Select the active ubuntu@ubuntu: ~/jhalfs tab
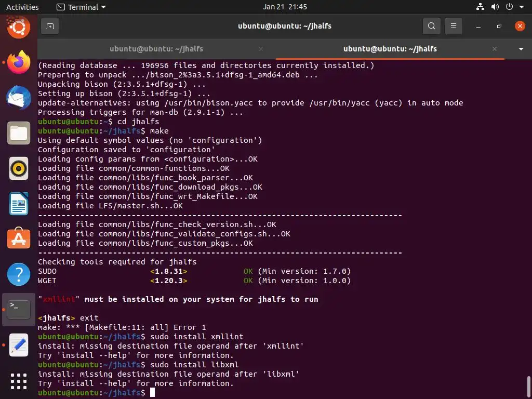 tap(390, 49)
